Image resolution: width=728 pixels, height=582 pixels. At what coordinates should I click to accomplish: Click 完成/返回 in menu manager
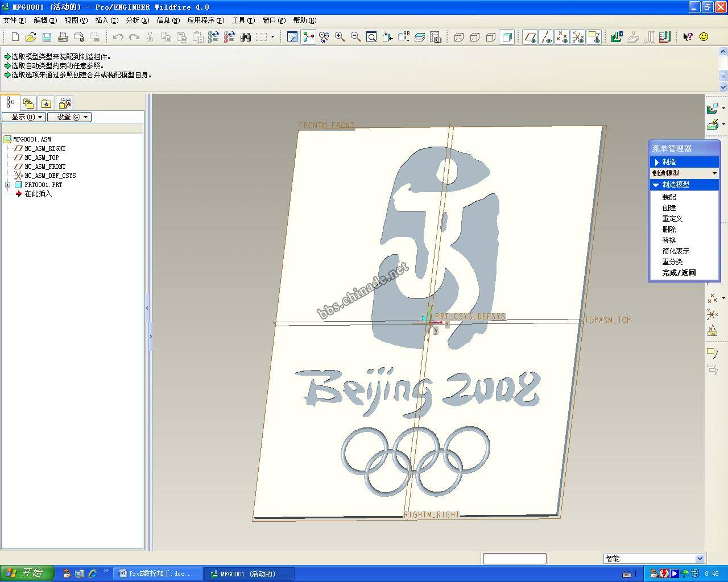679,273
